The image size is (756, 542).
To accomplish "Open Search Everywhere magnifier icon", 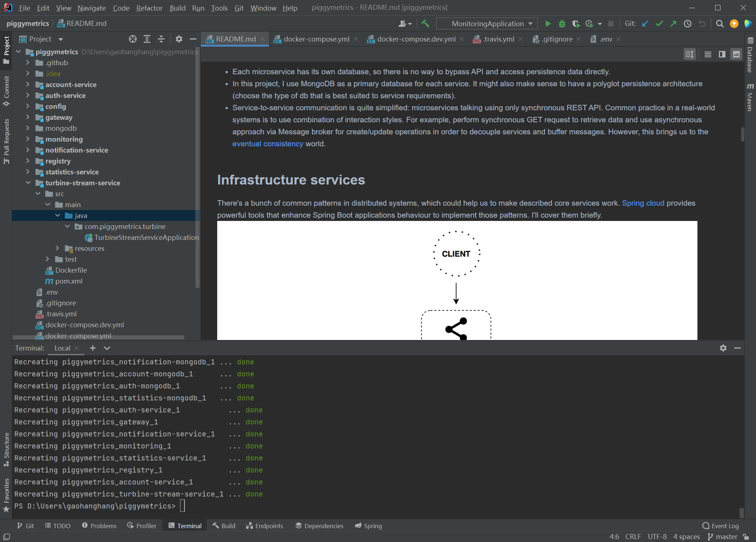I will 720,24.
